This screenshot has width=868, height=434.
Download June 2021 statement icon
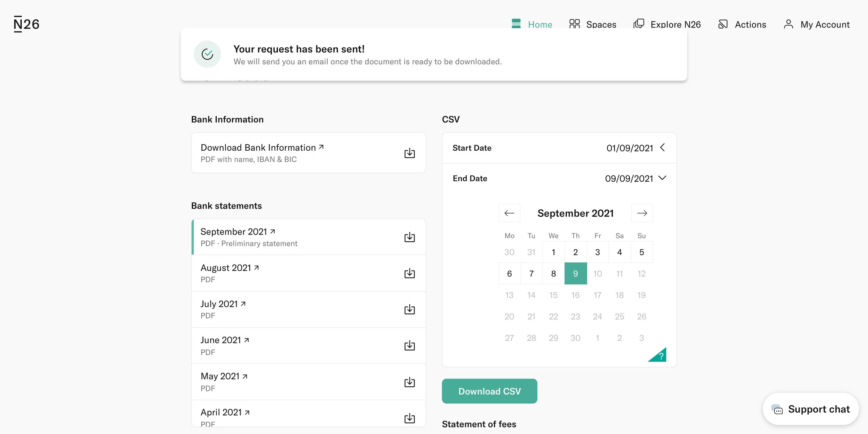[x=409, y=346]
